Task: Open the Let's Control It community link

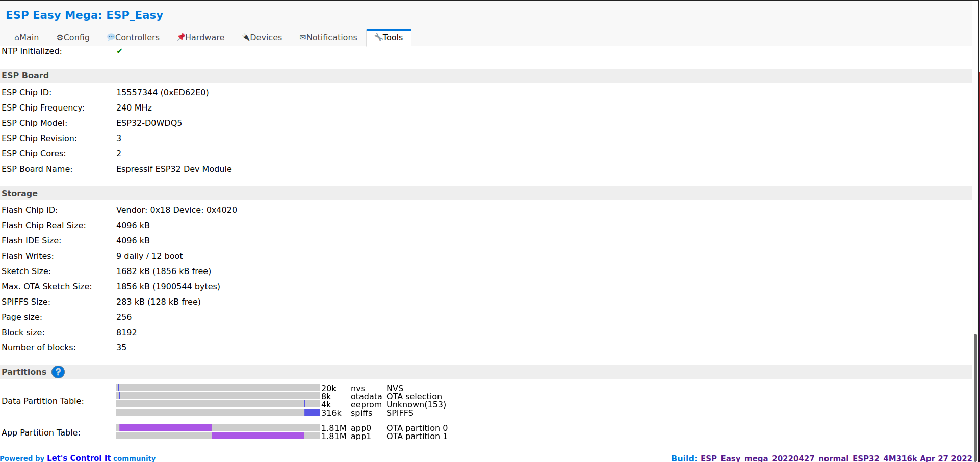Action: tap(79, 458)
